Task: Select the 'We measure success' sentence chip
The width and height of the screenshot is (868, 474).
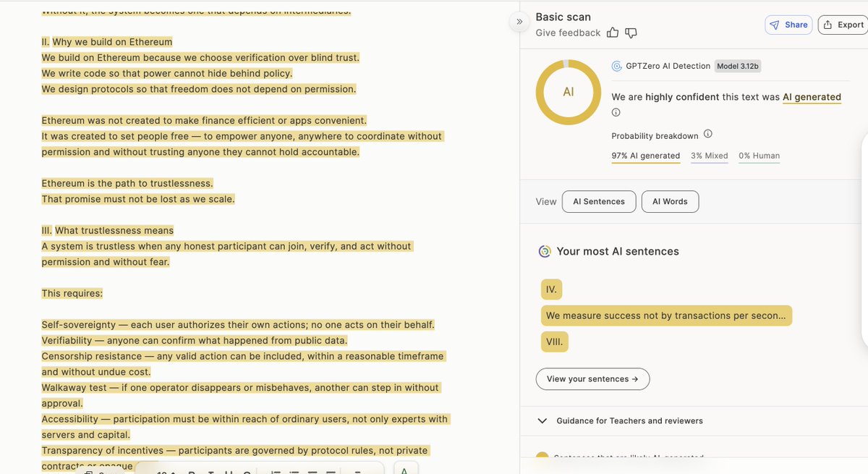Action: 666,316
